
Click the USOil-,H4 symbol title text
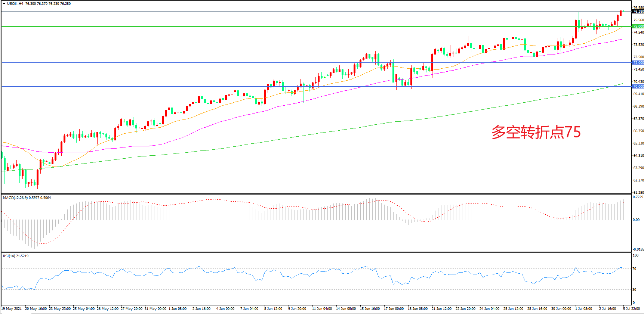(15, 4)
